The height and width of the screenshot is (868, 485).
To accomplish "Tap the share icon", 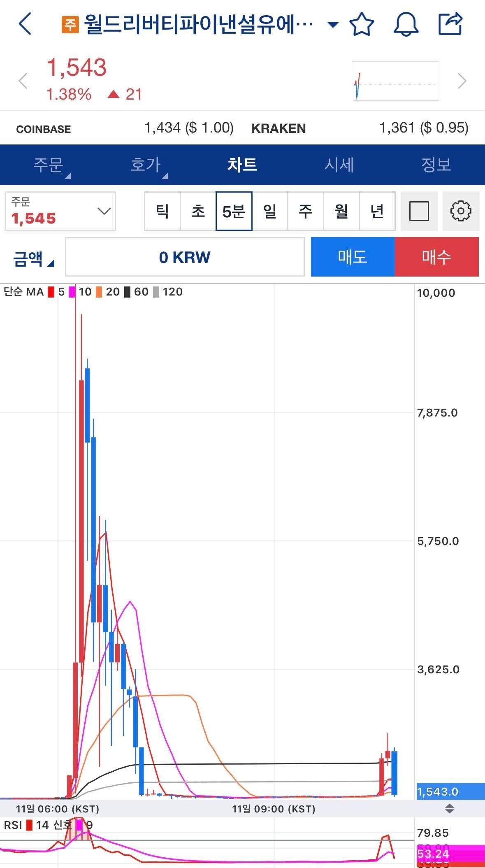I will 450,24.
